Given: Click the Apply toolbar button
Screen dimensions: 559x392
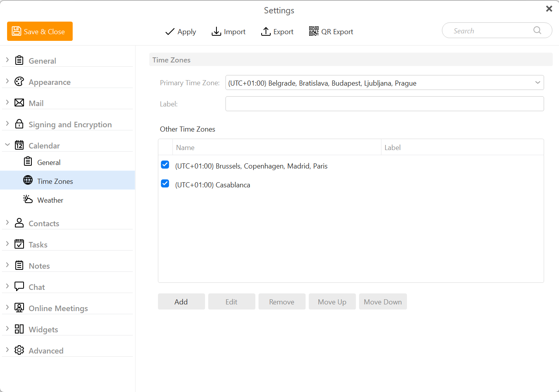Looking at the screenshot, I should coord(181,31).
